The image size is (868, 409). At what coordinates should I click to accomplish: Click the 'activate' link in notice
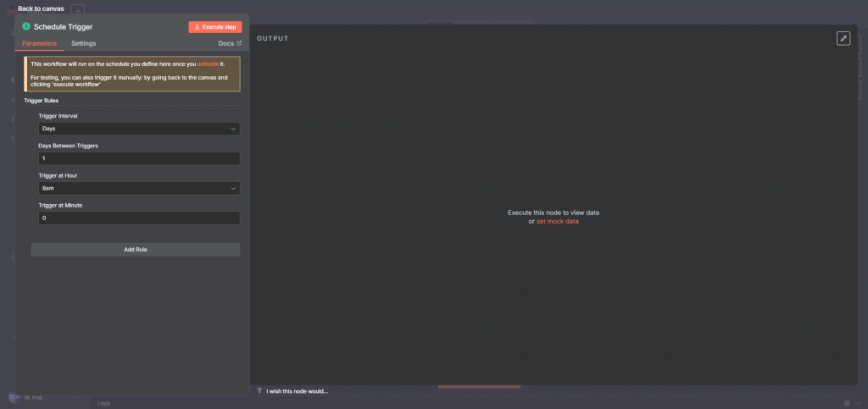point(208,64)
